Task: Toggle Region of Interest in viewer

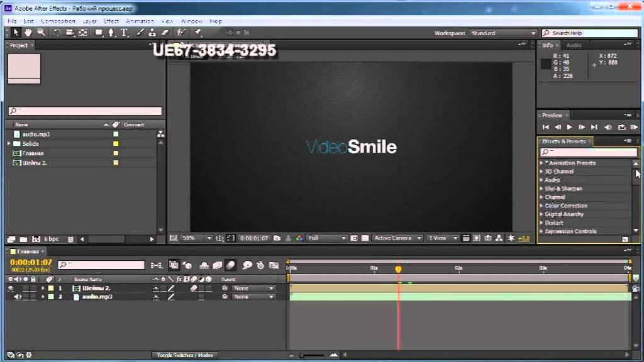Action: 354,238
